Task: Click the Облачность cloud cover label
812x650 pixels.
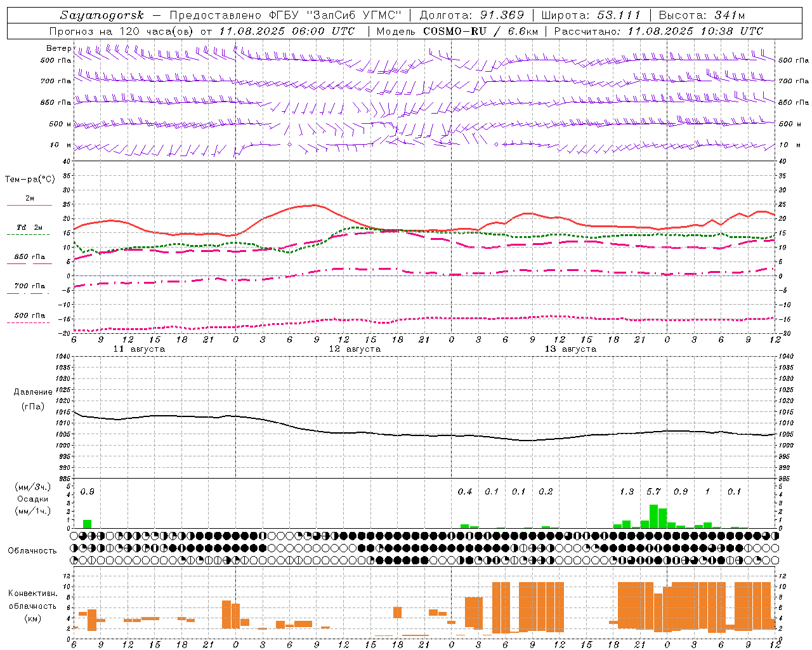Action: coord(32,551)
